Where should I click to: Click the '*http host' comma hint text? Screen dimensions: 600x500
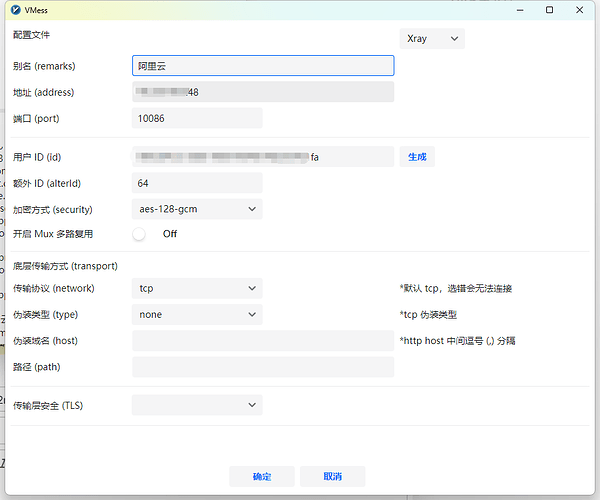pyautogui.click(x=458, y=341)
